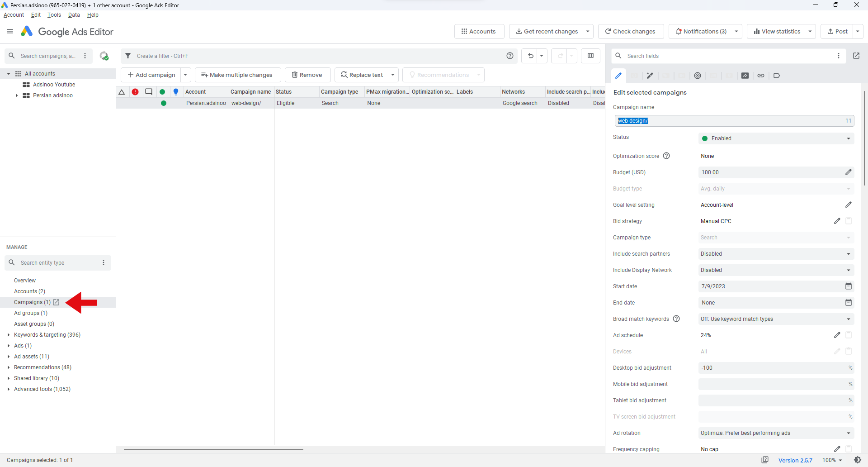Viewport: 868px width, 467px height.
Task: Click Notifications (3) button
Action: (701, 31)
